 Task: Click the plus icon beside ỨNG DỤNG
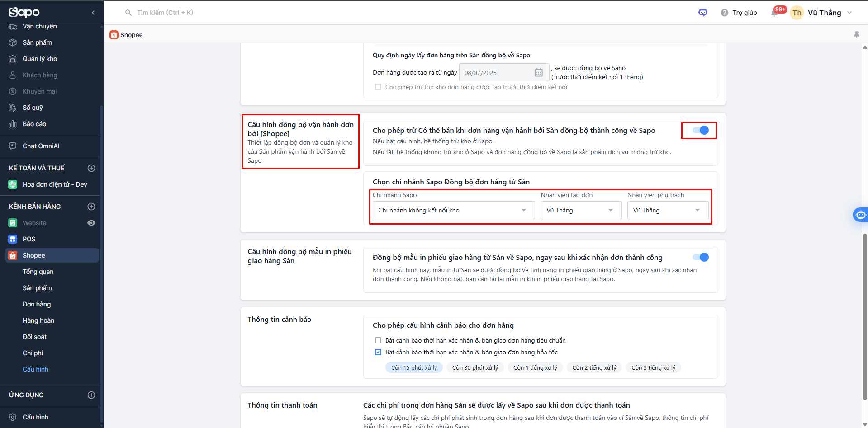(x=91, y=395)
